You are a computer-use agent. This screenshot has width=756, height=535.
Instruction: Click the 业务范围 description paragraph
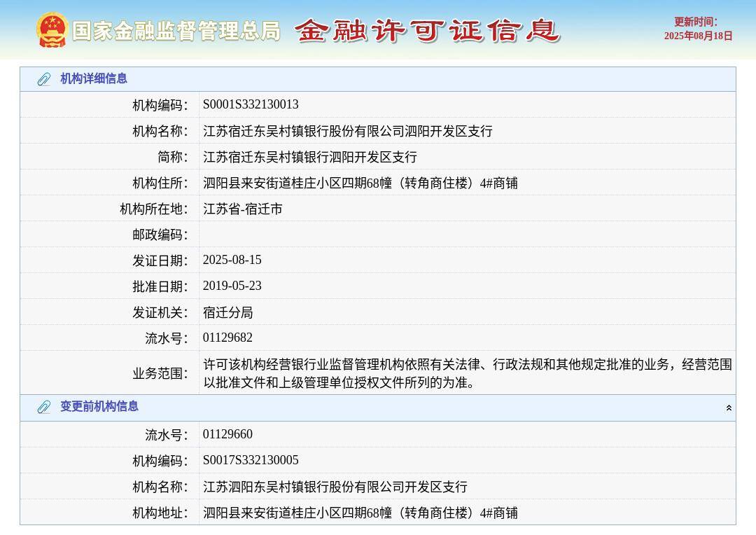467,373
